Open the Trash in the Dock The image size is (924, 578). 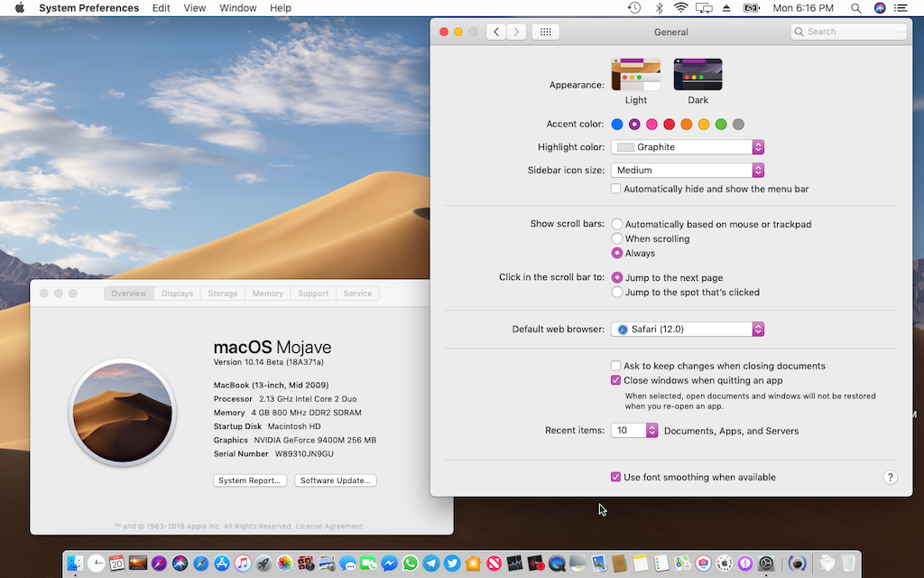[848, 564]
